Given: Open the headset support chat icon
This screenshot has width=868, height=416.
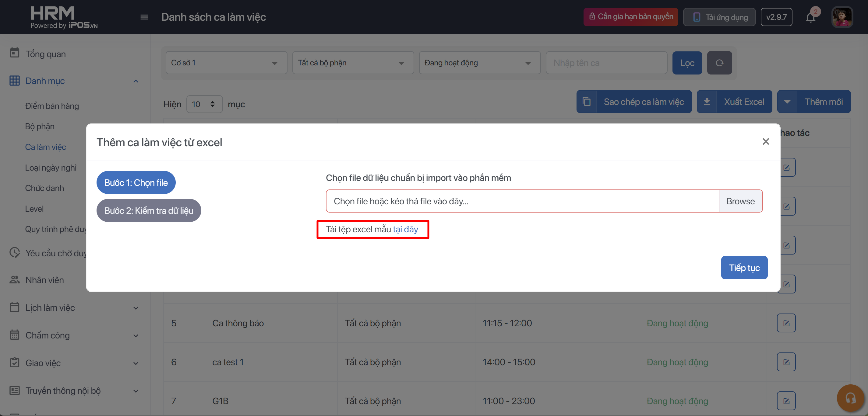Looking at the screenshot, I should [x=850, y=398].
